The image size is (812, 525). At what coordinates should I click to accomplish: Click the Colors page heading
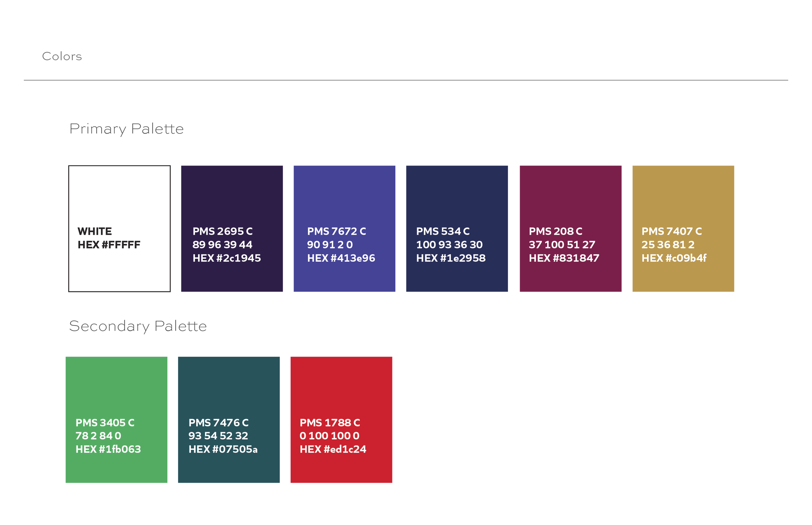tap(62, 56)
